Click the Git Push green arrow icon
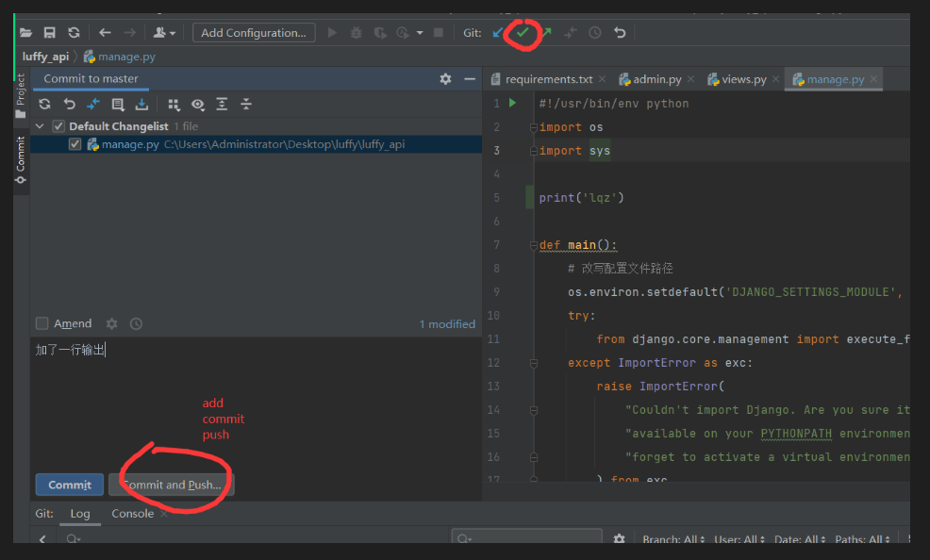 (546, 33)
